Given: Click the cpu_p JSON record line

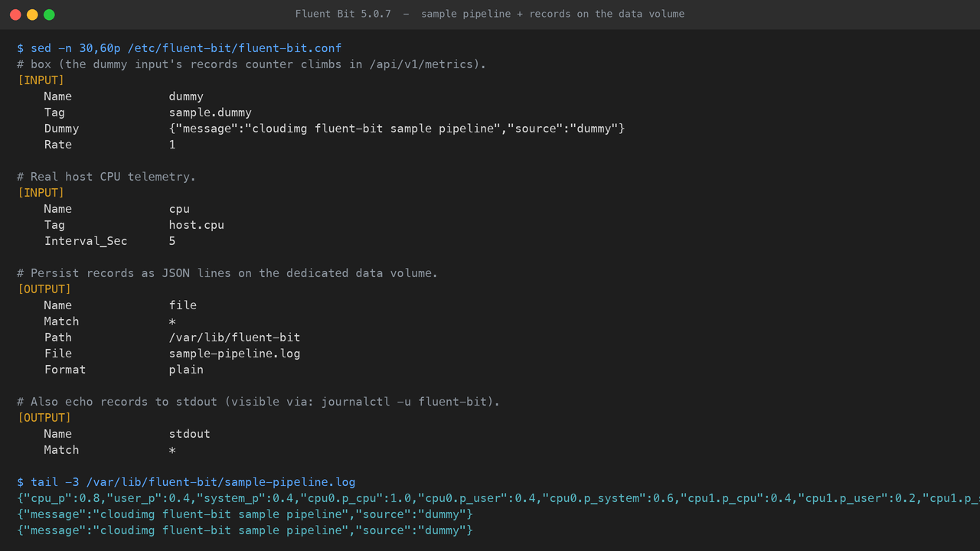Looking at the screenshot, I should click(498, 498).
